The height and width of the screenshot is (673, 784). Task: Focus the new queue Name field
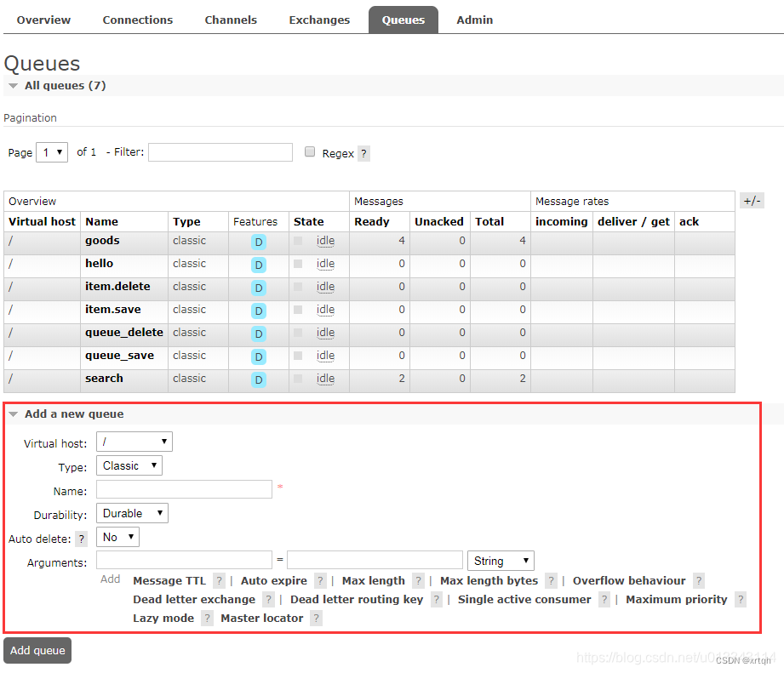coord(184,489)
